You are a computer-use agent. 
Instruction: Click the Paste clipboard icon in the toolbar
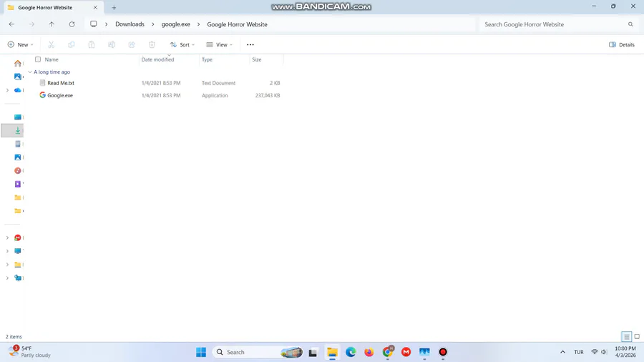(x=92, y=45)
